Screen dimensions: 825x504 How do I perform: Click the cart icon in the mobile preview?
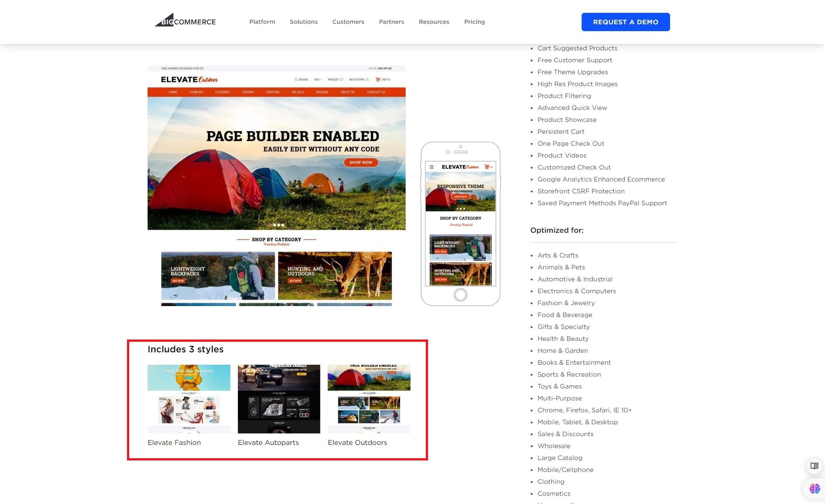point(487,167)
